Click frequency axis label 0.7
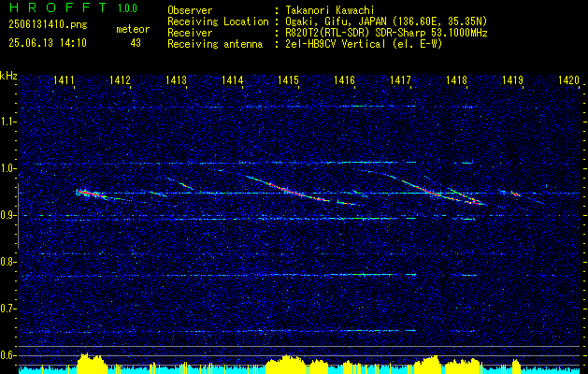Viewport: 588px width, 374px height. (7, 309)
